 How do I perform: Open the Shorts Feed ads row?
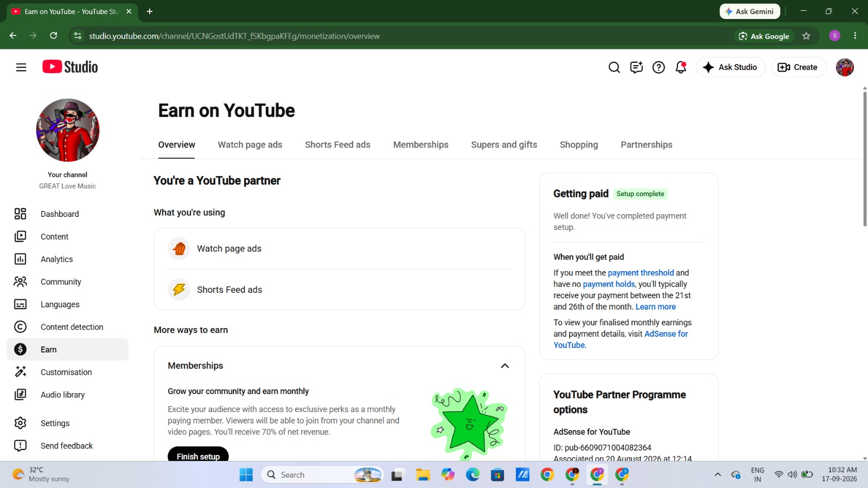(x=340, y=290)
